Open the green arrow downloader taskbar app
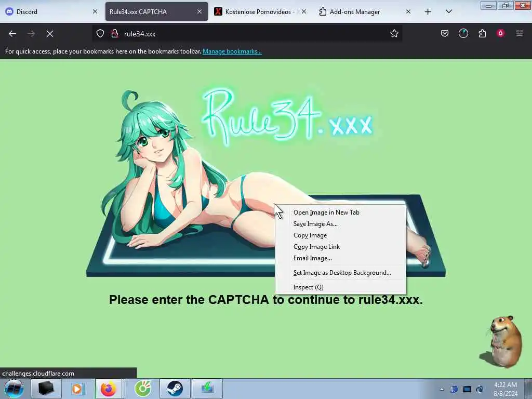Image resolution: width=532 pixels, height=399 pixels. (207, 389)
